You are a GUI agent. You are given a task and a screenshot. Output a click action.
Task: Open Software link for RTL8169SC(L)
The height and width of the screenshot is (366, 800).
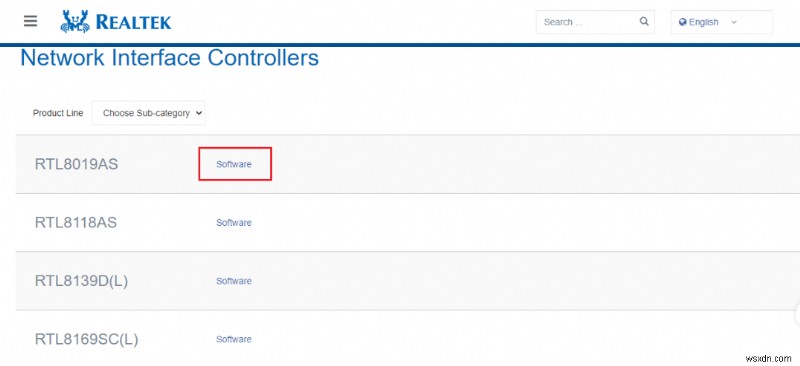(x=234, y=339)
